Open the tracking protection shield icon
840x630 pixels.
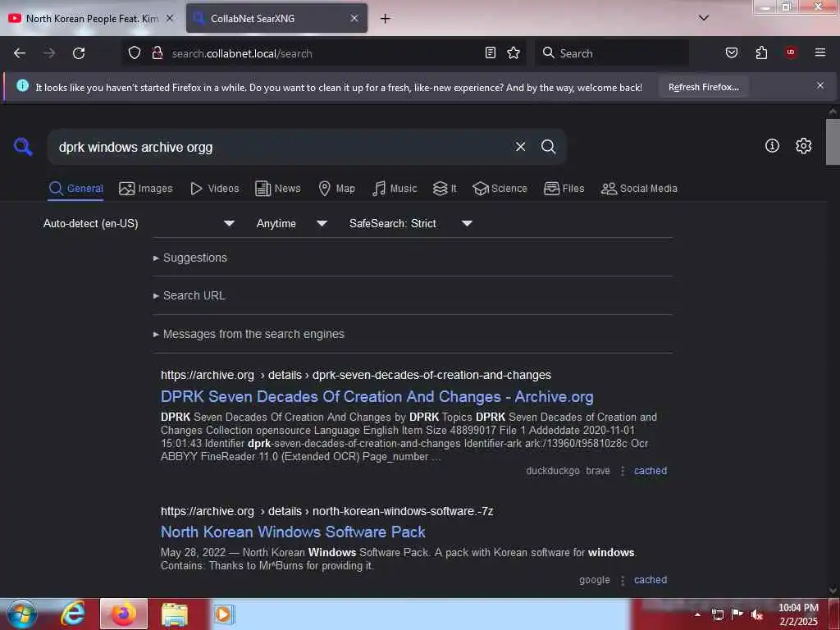tap(135, 52)
